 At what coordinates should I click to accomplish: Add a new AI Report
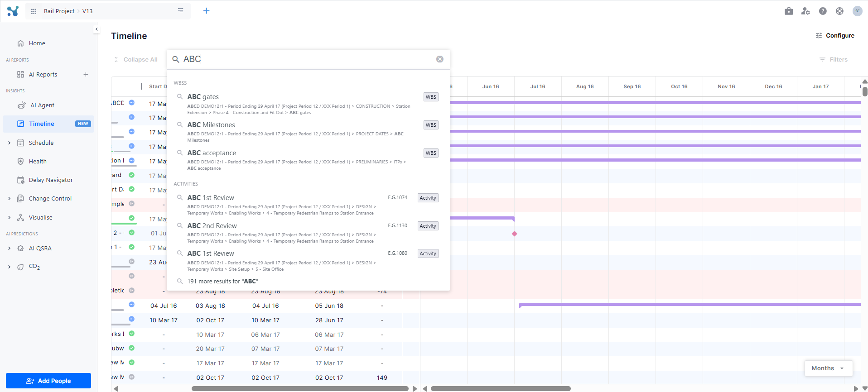tap(86, 74)
